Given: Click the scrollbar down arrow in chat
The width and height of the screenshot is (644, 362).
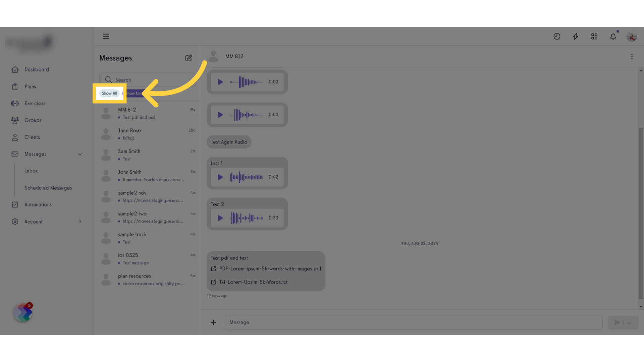Looking at the screenshot, I should pyautogui.click(x=641, y=306).
